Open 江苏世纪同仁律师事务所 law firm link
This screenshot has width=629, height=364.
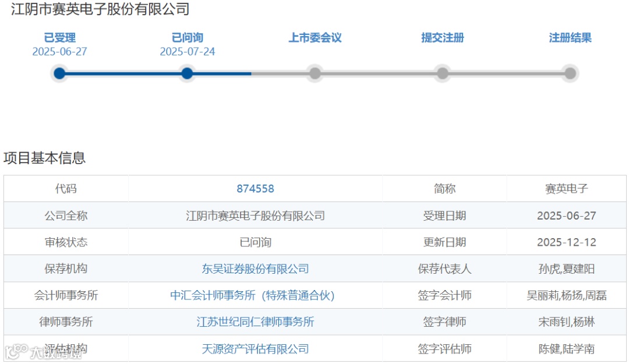pos(255,322)
